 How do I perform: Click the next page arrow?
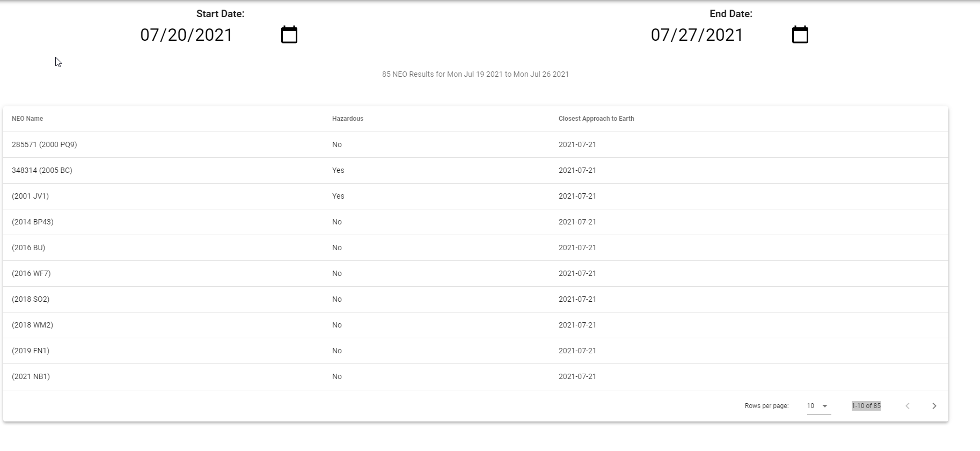934,406
